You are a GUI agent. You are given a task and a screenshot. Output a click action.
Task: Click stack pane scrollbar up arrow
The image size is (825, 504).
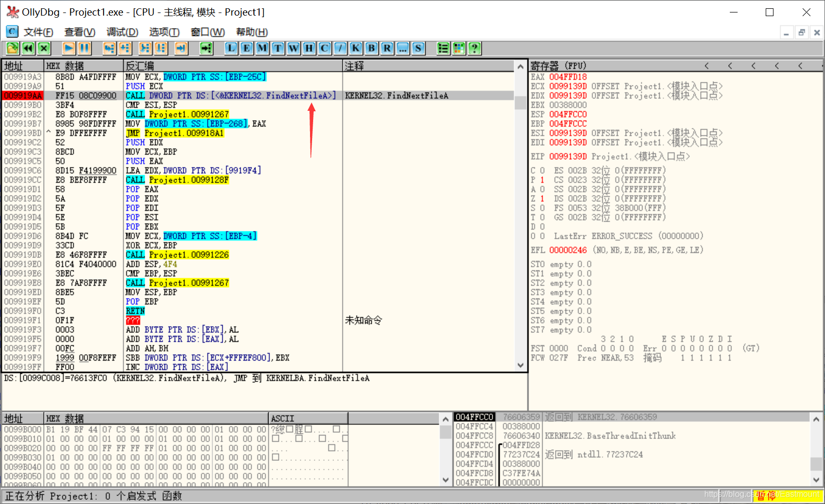pos(817,418)
